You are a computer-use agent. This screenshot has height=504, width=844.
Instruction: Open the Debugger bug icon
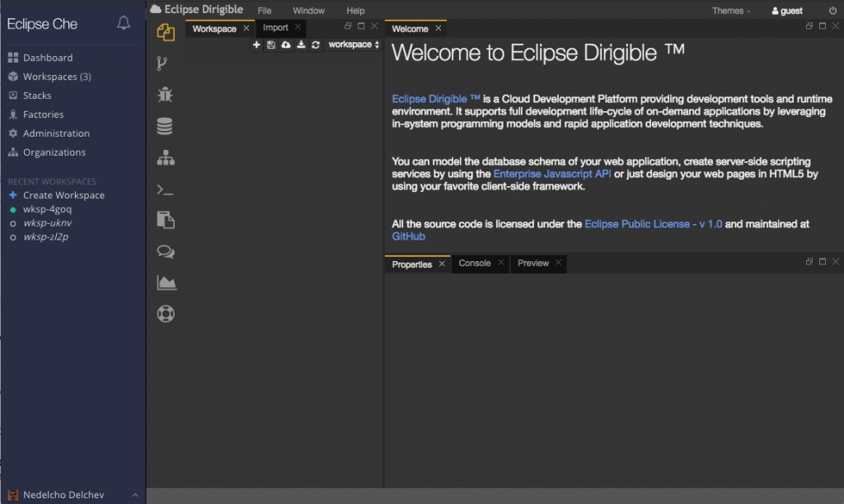tap(165, 95)
